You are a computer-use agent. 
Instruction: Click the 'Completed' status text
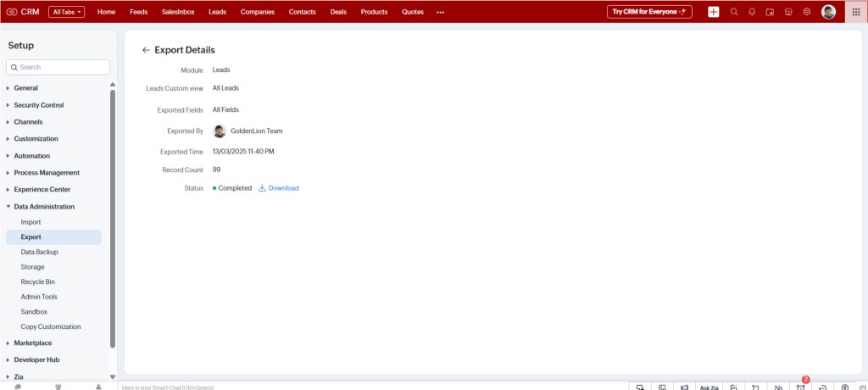click(x=235, y=188)
